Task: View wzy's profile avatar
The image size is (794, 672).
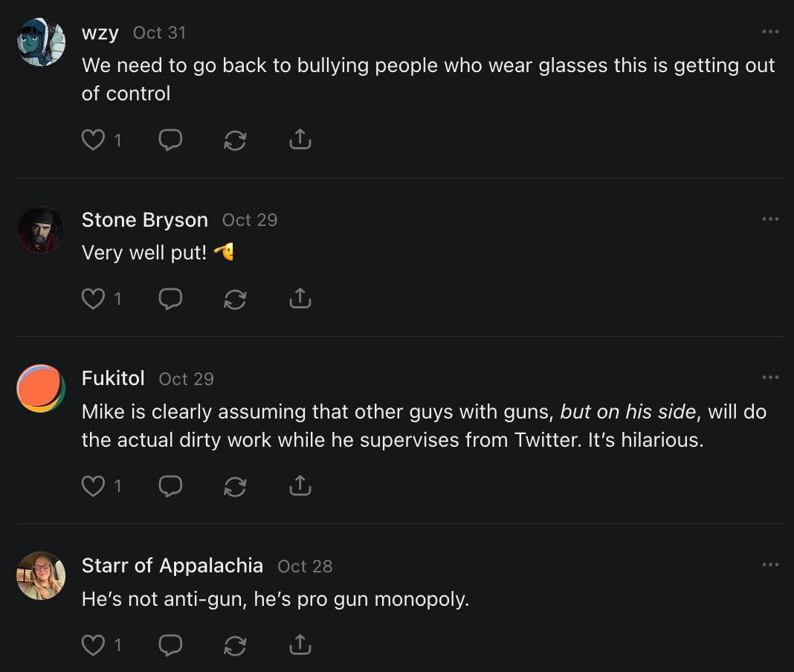Action: pyautogui.click(x=41, y=42)
